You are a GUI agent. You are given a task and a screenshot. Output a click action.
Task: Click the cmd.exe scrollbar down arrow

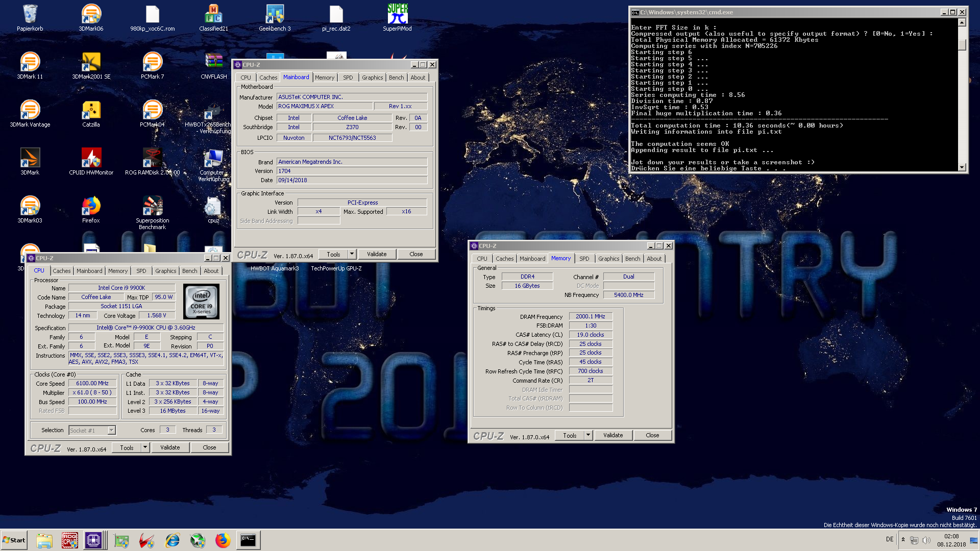tap(962, 167)
